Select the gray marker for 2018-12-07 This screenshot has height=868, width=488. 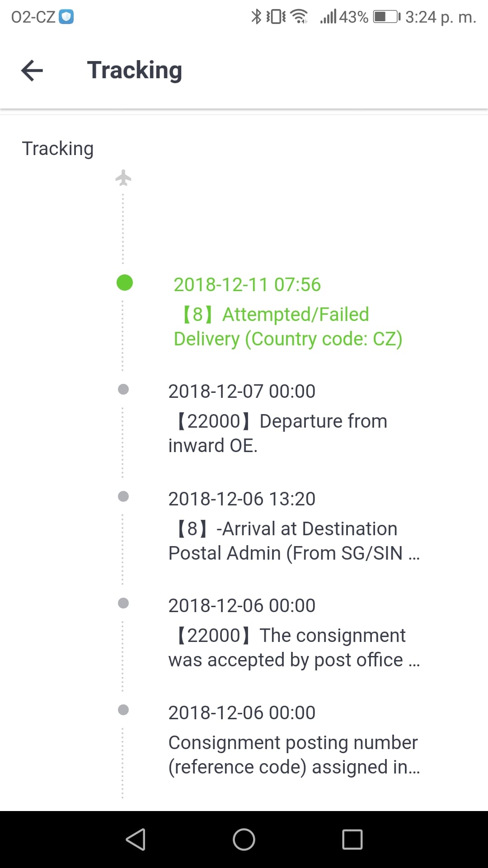123,389
